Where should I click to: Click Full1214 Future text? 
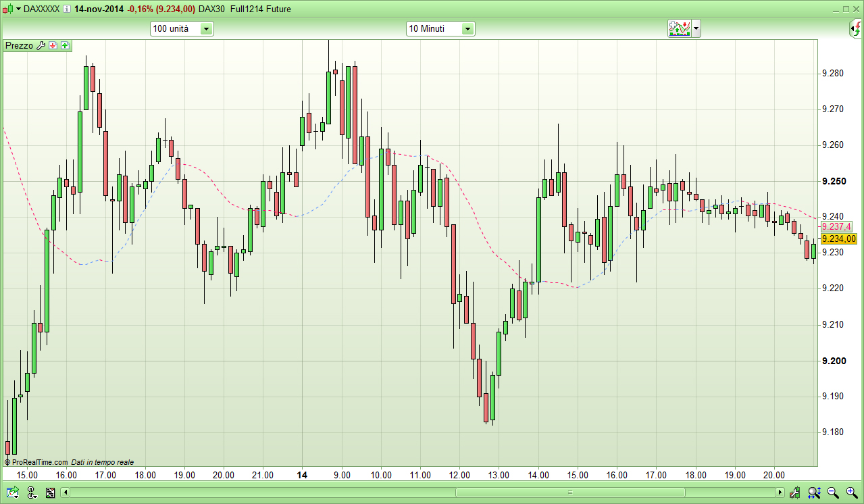259,9
